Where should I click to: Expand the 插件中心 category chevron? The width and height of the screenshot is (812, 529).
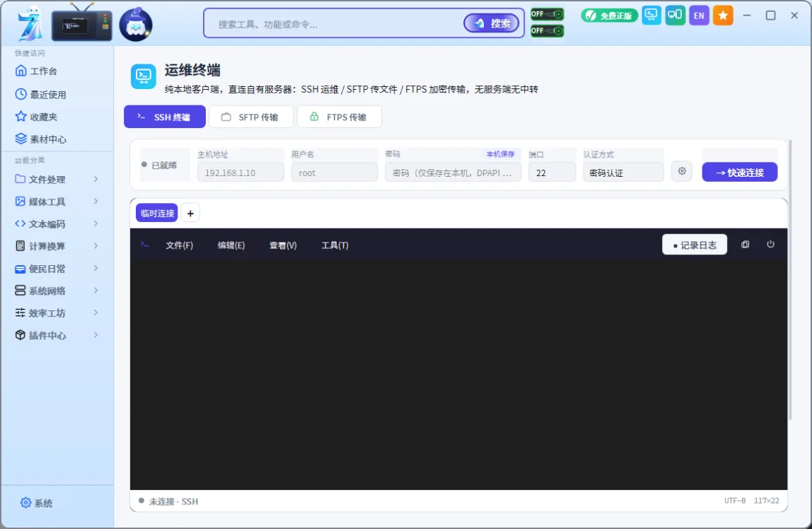coord(95,335)
